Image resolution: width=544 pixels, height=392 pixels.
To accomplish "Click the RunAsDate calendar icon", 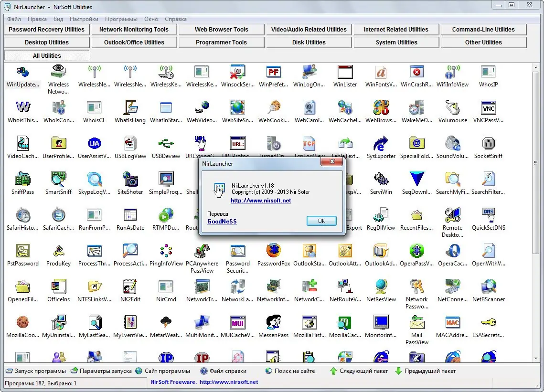I will pos(130,215).
